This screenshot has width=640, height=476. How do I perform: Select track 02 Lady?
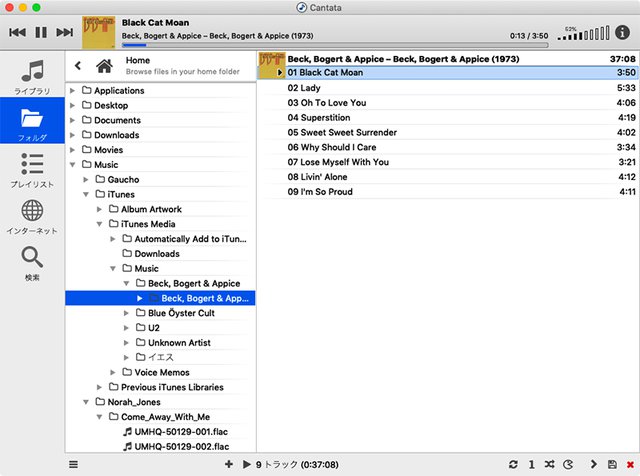click(x=448, y=88)
